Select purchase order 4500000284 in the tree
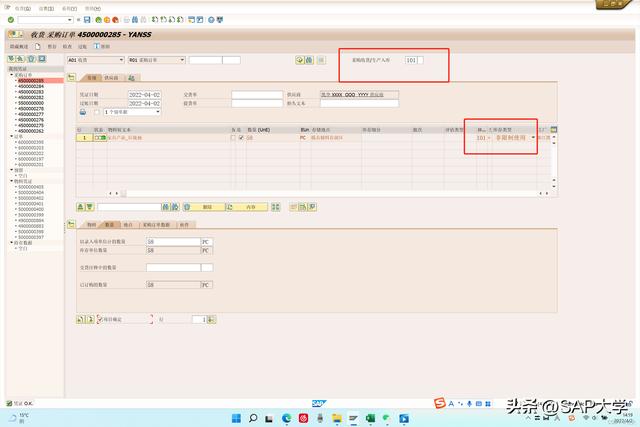The width and height of the screenshot is (640, 427). click(30, 86)
